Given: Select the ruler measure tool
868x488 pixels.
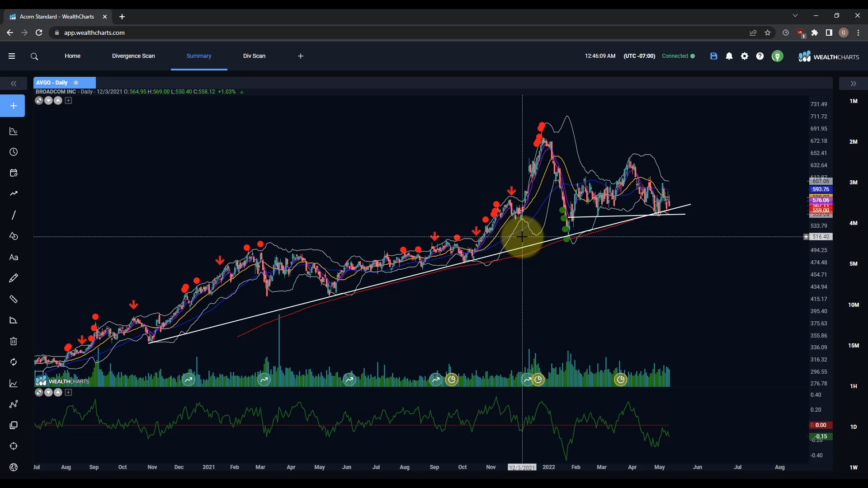Looking at the screenshot, I should (14, 299).
